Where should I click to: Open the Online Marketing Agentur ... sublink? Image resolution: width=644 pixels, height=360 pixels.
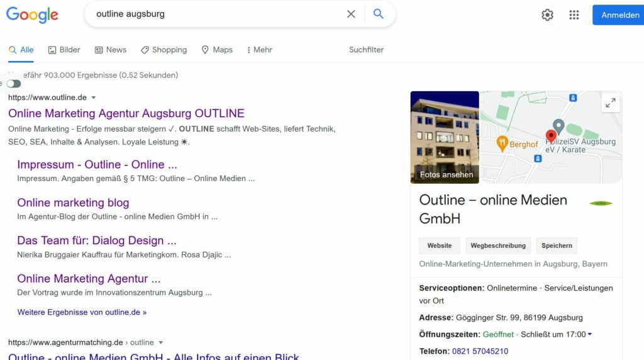(89, 279)
